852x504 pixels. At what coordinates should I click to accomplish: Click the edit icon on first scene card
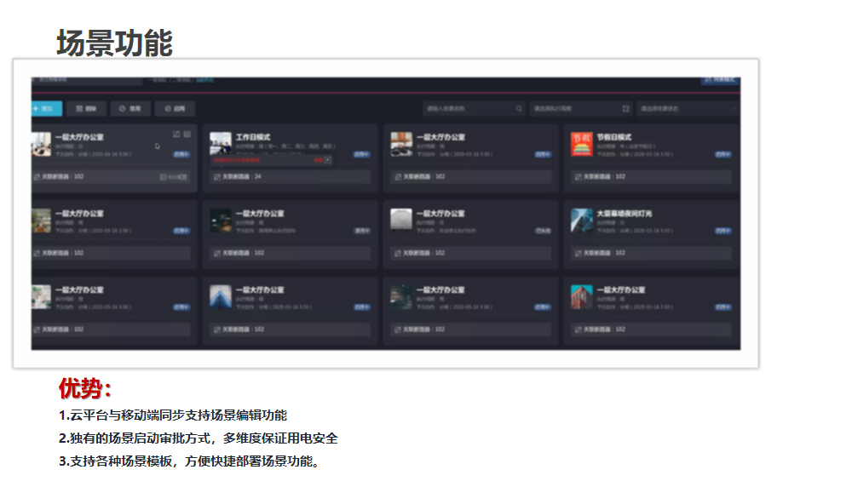[x=176, y=134]
